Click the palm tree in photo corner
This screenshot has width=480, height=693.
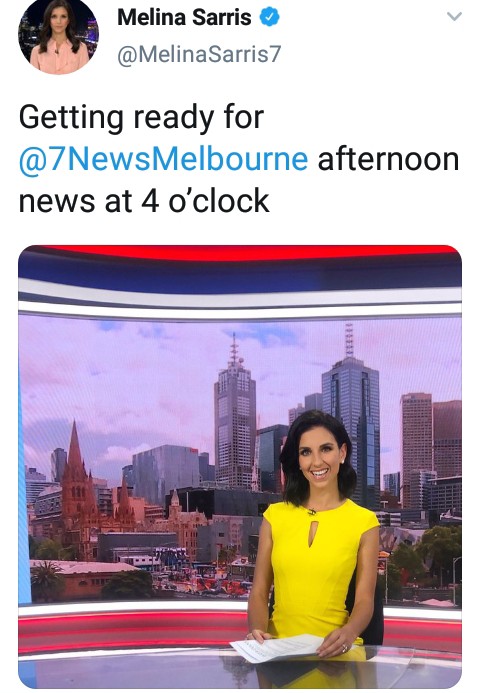click(x=46, y=579)
